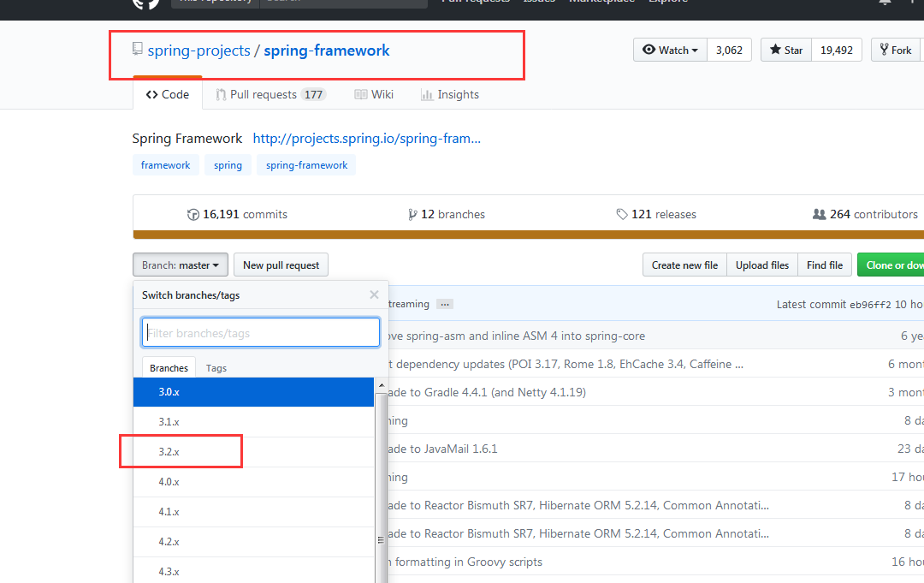Click Create new file

tap(684, 265)
